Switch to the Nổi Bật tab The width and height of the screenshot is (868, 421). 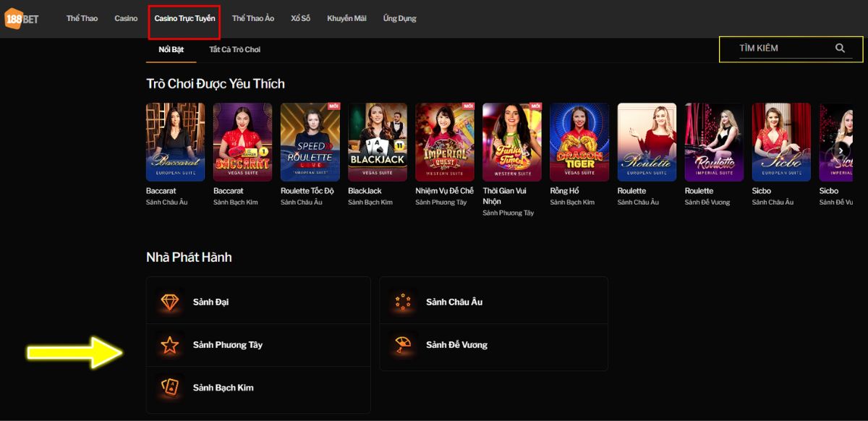click(171, 49)
